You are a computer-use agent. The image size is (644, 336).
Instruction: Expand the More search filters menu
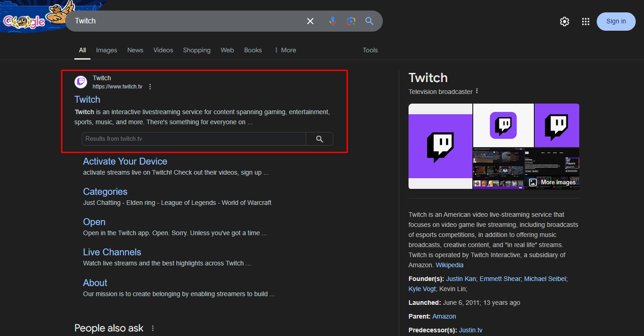coord(285,50)
